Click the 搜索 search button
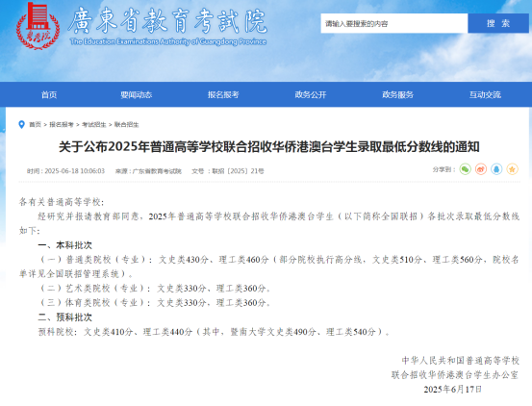The height and width of the screenshot is (406, 532). [x=498, y=23]
